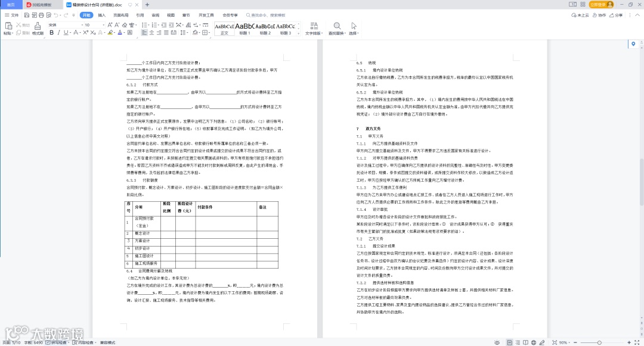Open a new document tab with plus
The height and width of the screenshot is (346, 644).
147,5
